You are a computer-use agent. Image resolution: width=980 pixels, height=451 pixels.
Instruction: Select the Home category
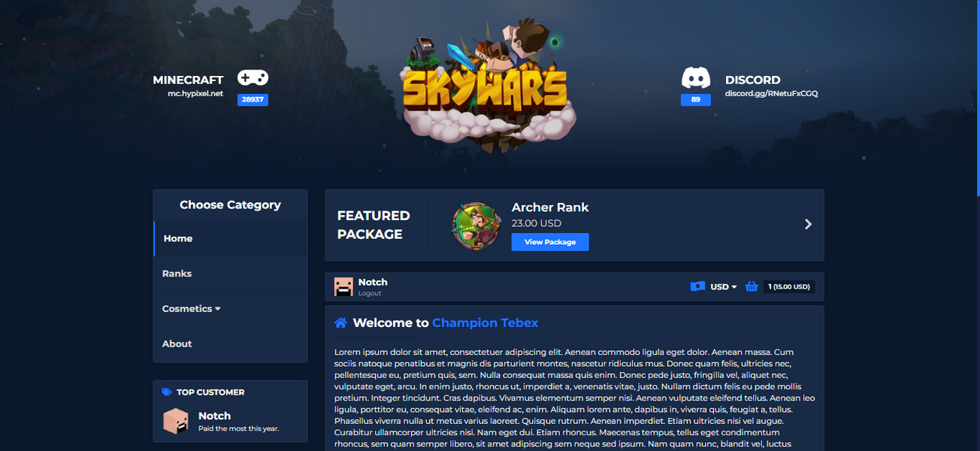tap(178, 238)
